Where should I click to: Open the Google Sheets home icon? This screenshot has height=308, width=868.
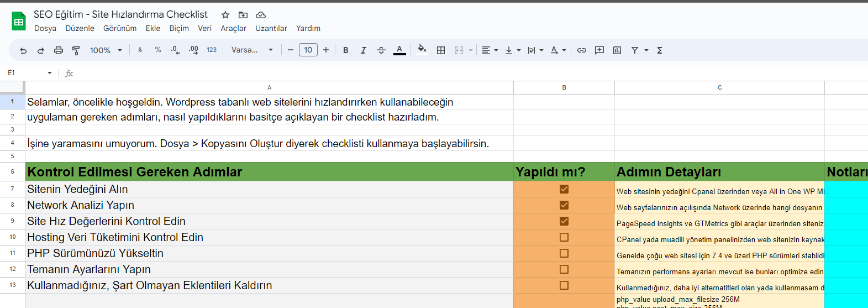click(19, 21)
